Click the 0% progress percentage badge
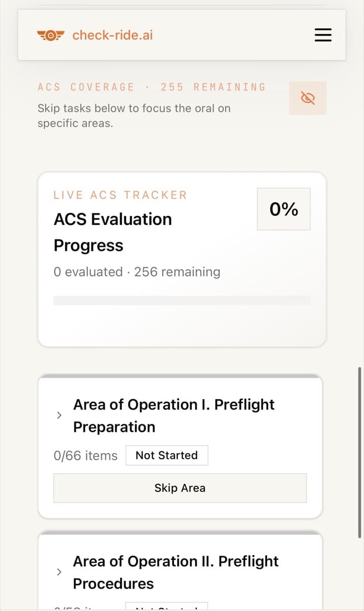Screen dimensions: 364x611 (284, 209)
